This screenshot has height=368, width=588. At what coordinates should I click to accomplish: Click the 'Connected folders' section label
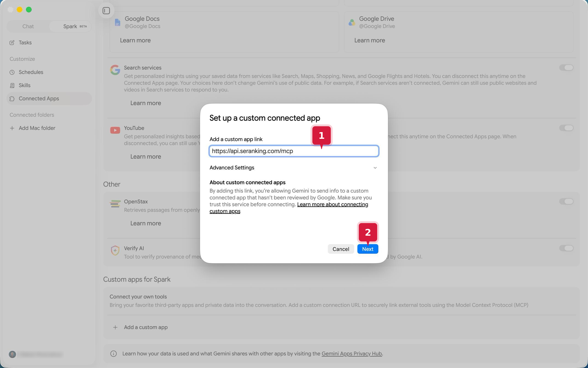(32, 115)
